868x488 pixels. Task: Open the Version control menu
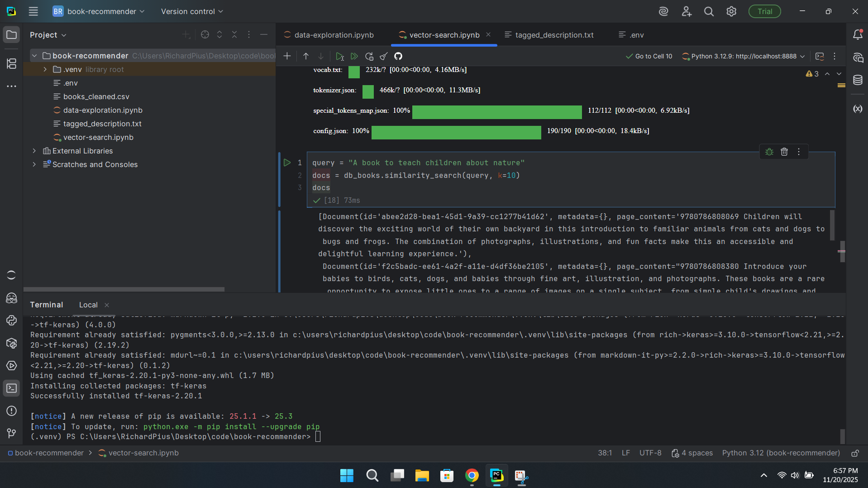pyautogui.click(x=192, y=11)
